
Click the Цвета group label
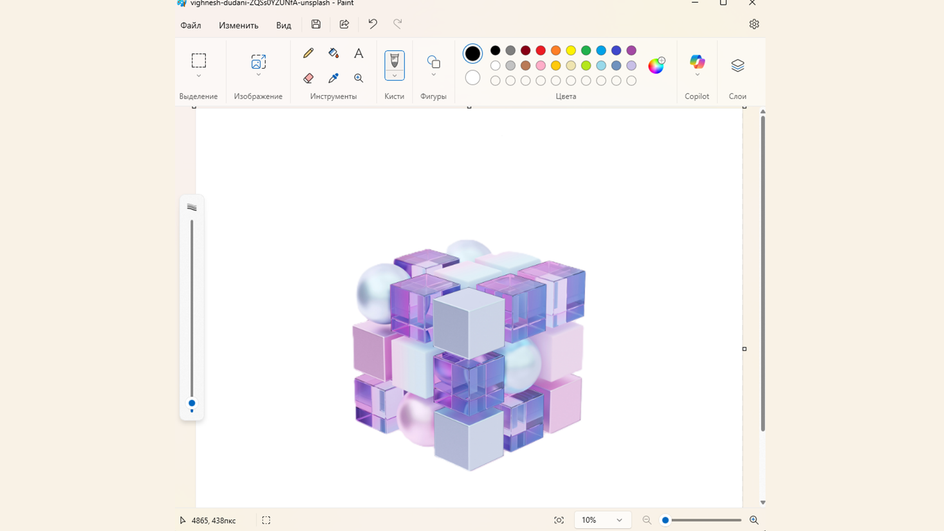coord(566,96)
